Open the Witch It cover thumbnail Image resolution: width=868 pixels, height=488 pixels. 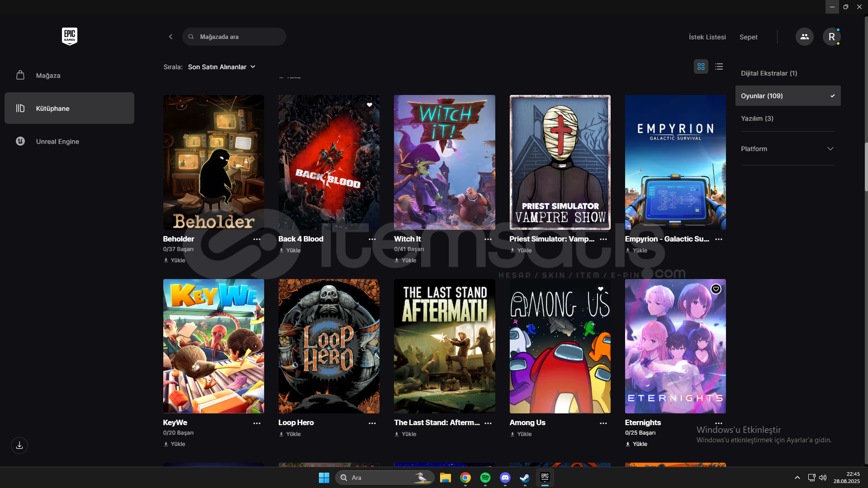[x=444, y=162]
